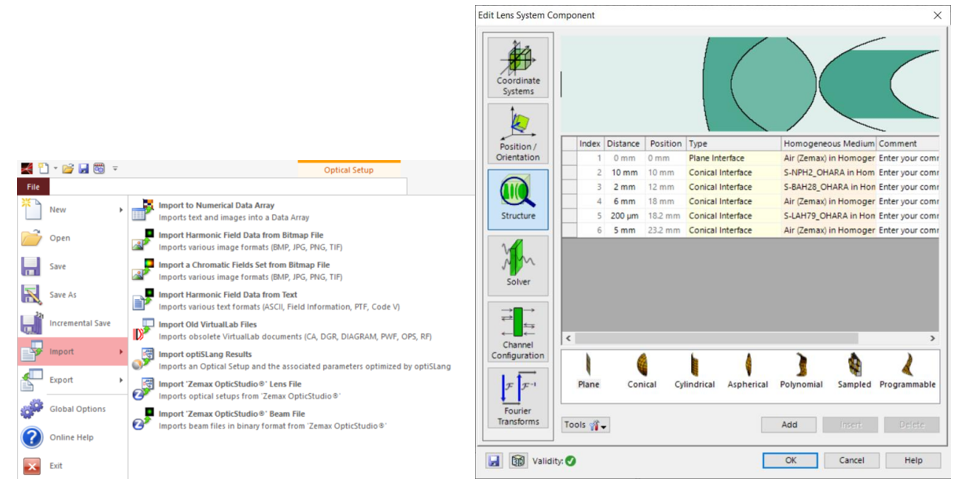Click the S-NPH2_OHARA medium cell
This screenshot has height=501, width=973.
(829, 173)
